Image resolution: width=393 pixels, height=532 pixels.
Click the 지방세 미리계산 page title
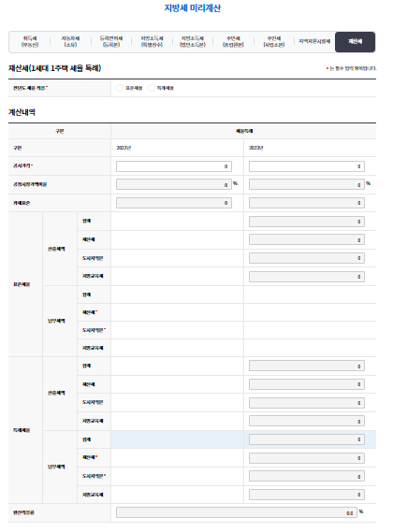click(193, 7)
